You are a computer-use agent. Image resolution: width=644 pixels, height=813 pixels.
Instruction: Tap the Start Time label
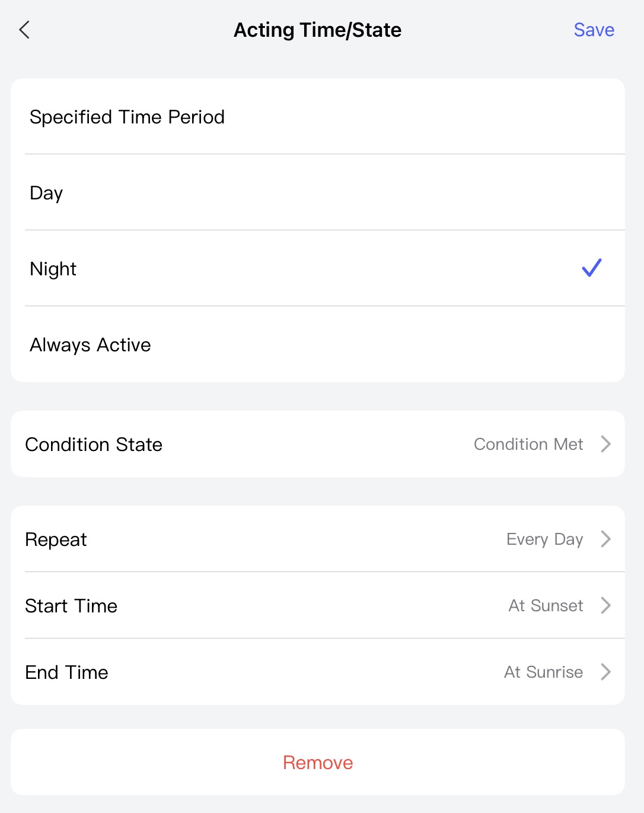(x=71, y=606)
